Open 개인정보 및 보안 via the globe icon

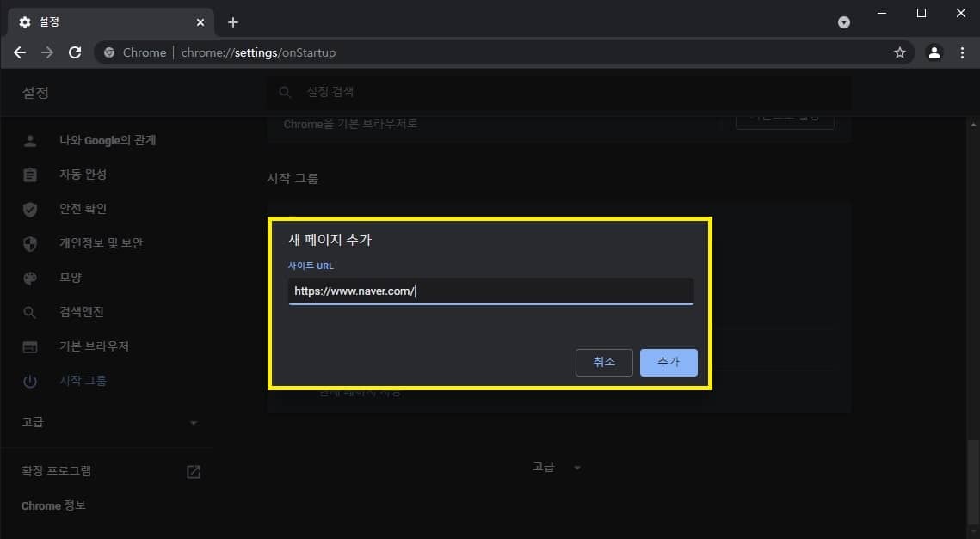(x=30, y=243)
